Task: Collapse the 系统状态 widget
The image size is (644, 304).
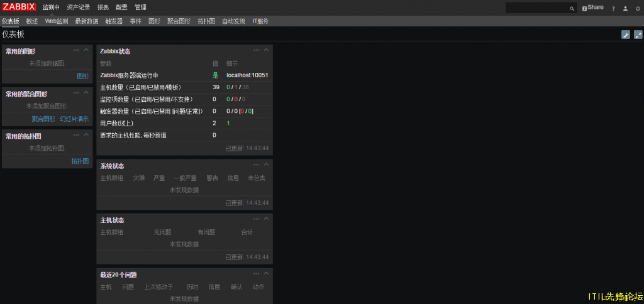Action: (266, 165)
